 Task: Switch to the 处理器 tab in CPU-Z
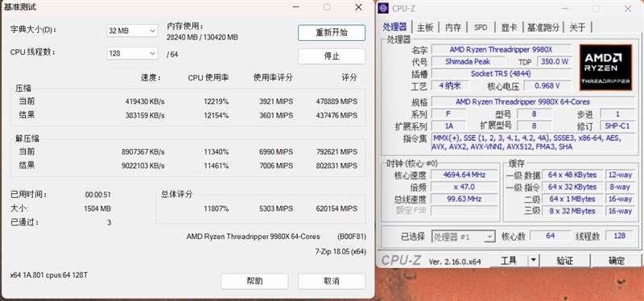[x=394, y=27]
